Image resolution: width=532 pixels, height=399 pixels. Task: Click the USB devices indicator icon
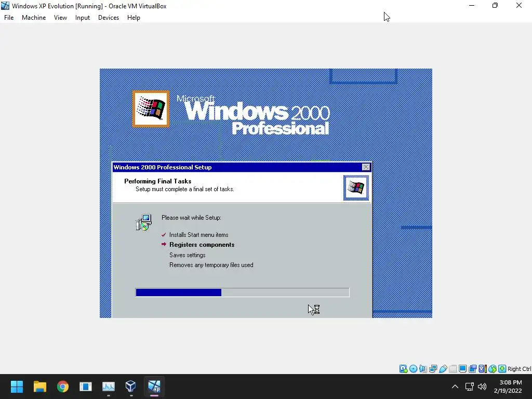pyautogui.click(x=443, y=369)
